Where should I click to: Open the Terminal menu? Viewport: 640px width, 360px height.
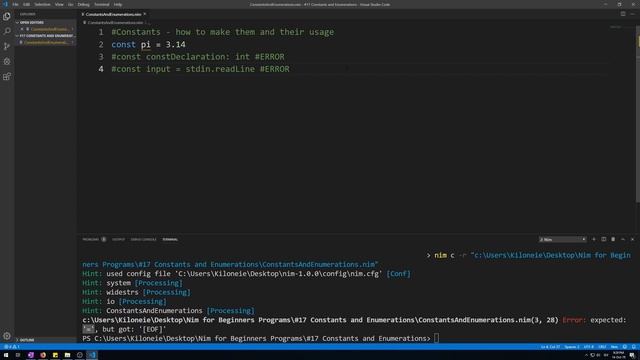[102, 4]
